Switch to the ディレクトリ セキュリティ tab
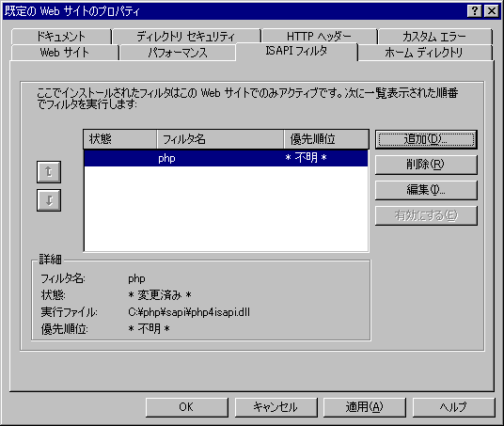The image size is (504, 426). (x=186, y=37)
